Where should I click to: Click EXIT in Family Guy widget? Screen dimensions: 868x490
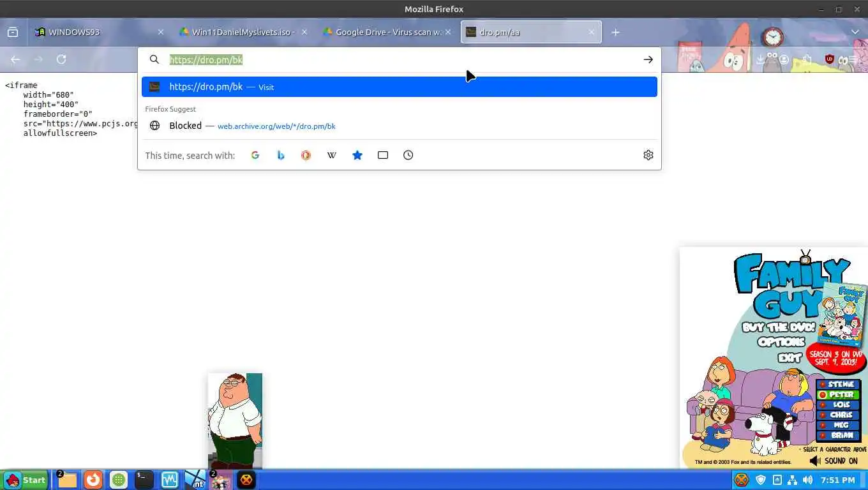click(x=789, y=357)
